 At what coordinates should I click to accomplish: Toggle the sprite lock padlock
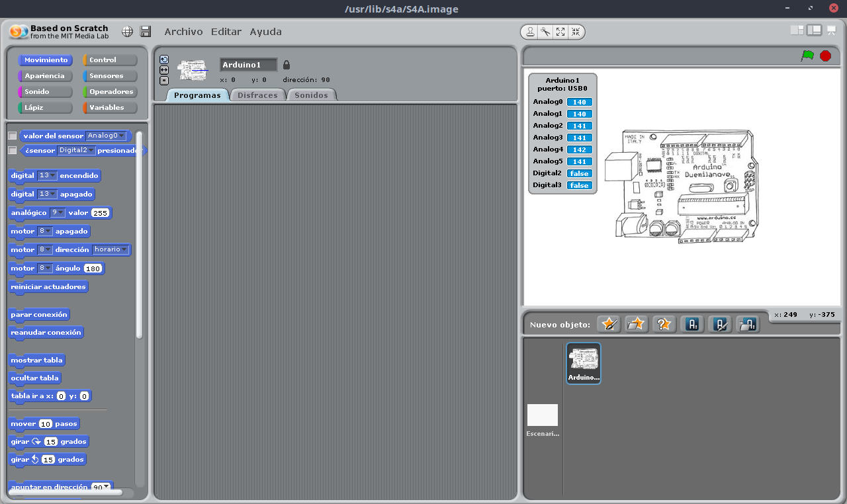click(287, 65)
